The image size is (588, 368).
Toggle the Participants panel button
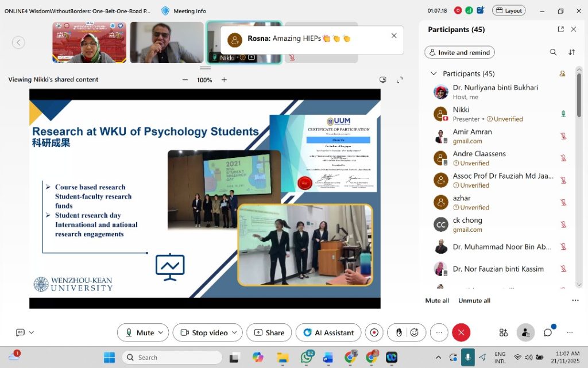click(525, 332)
